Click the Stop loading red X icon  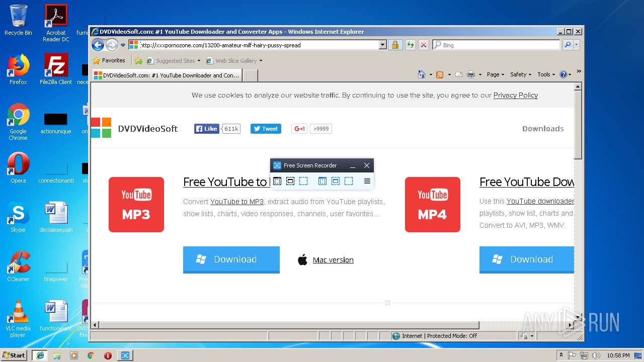click(x=424, y=45)
